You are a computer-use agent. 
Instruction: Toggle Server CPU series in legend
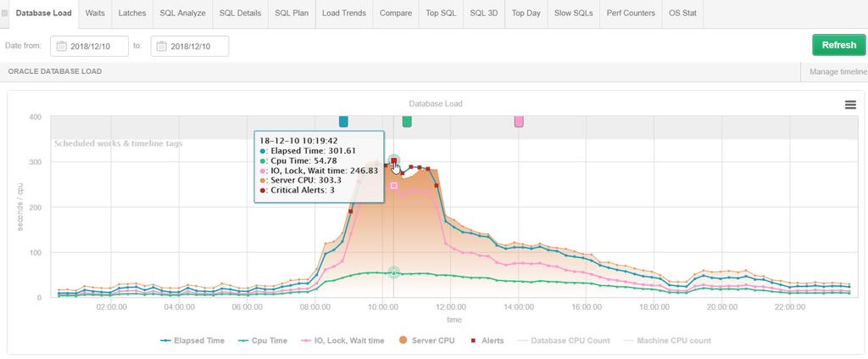tap(426, 340)
